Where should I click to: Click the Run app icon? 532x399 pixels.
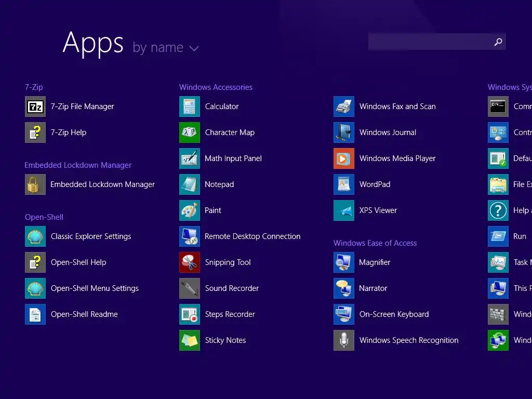coord(498,236)
